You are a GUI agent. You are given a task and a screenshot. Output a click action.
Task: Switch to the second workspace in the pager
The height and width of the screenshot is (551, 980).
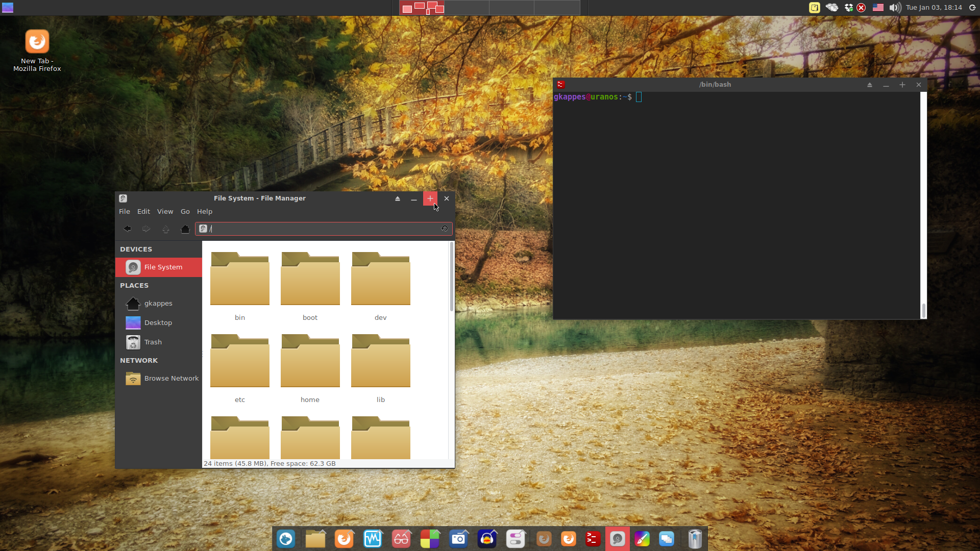[x=467, y=8]
